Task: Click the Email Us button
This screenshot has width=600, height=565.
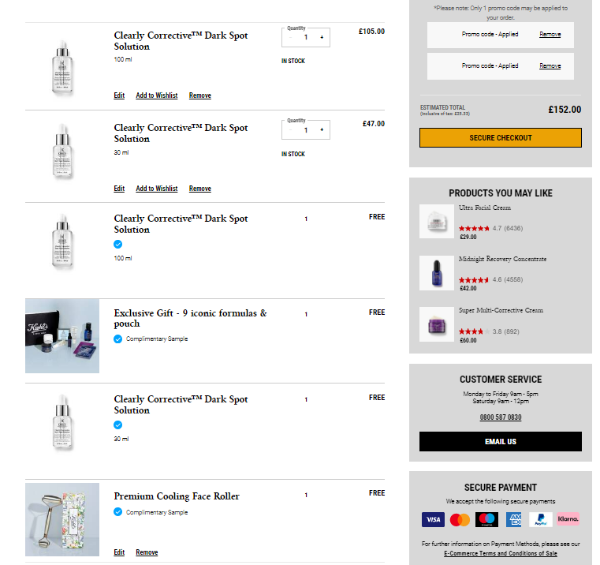Action: (x=500, y=441)
